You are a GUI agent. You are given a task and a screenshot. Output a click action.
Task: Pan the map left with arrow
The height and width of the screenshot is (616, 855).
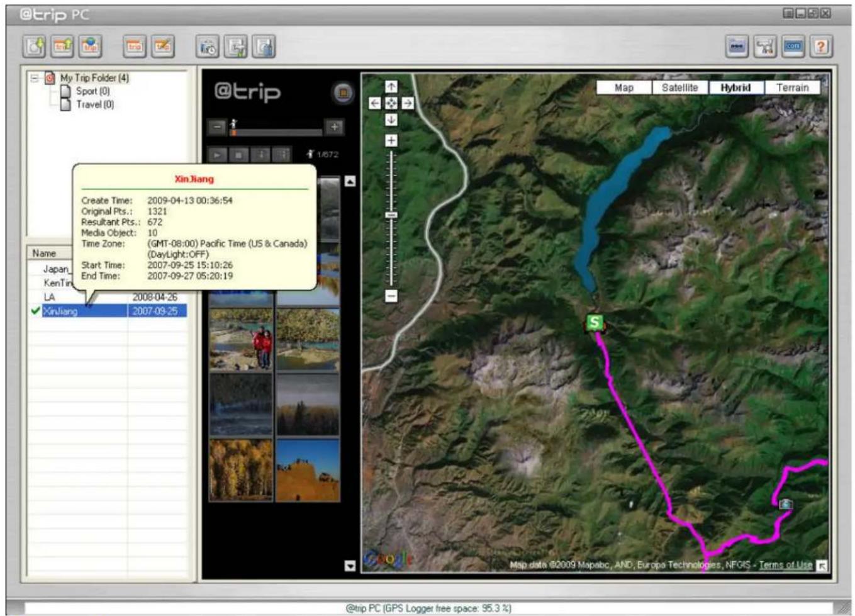[x=375, y=103]
